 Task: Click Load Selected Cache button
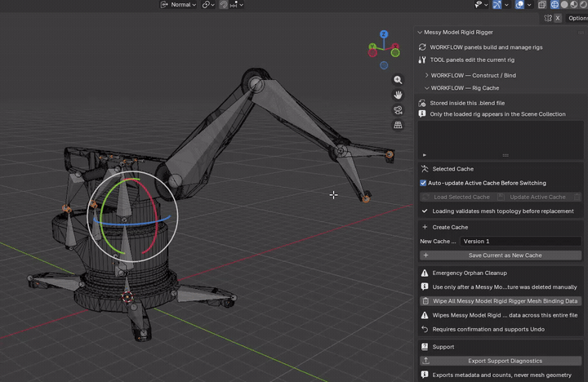click(x=457, y=198)
